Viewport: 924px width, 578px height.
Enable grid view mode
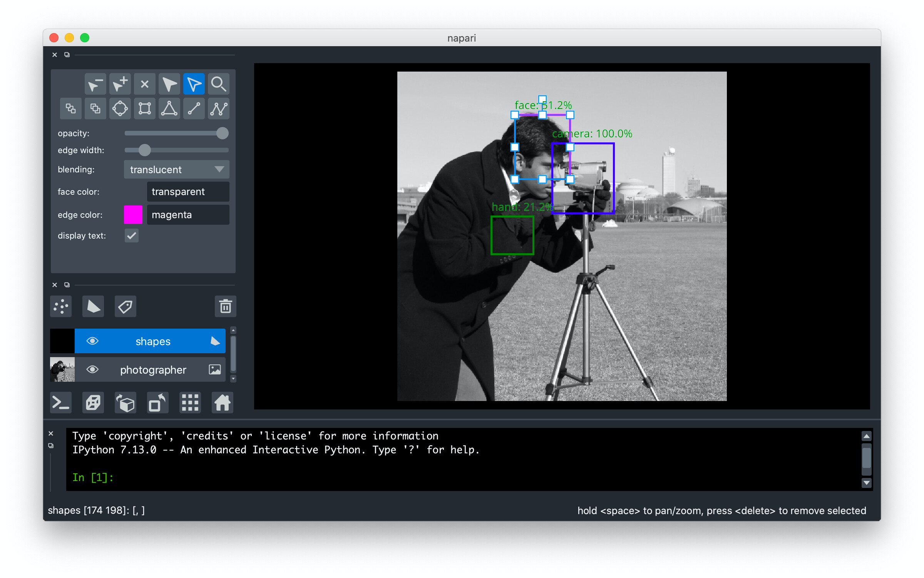(x=190, y=403)
